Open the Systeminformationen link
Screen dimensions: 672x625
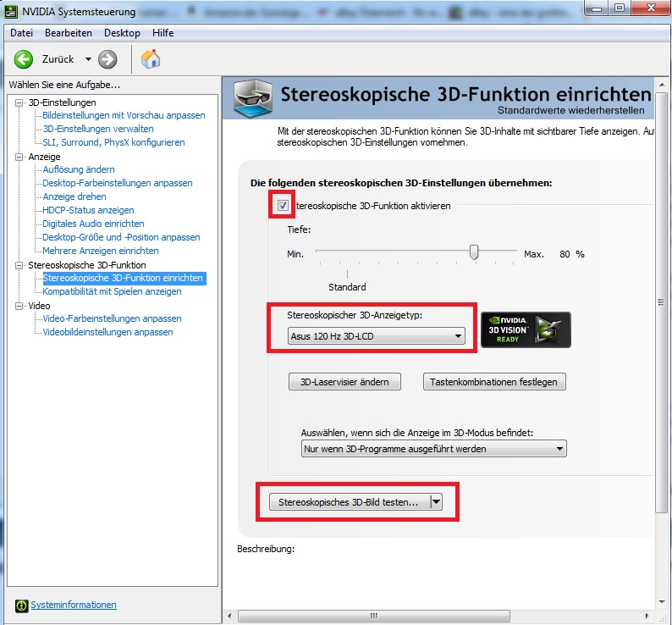tap(74, 605)
